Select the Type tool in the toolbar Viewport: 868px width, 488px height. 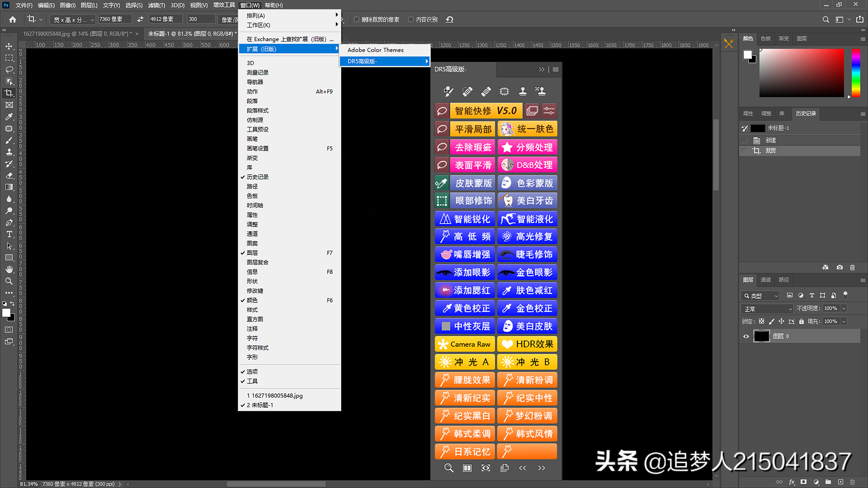[x=9, y=234]
